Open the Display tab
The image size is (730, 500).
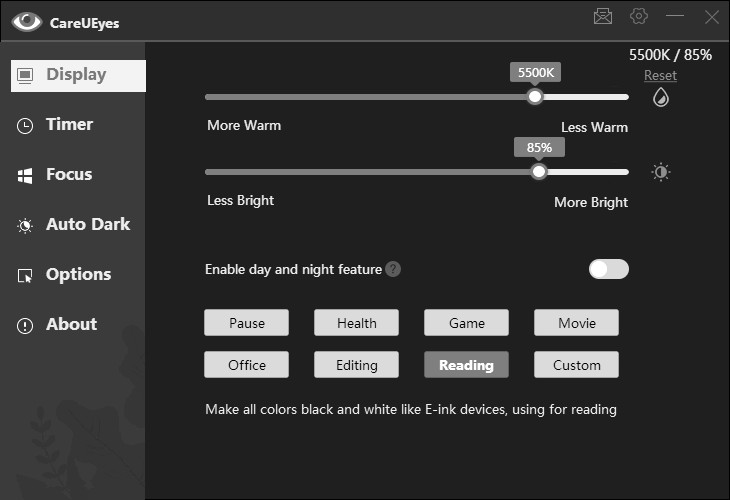[x=78, y=75]
